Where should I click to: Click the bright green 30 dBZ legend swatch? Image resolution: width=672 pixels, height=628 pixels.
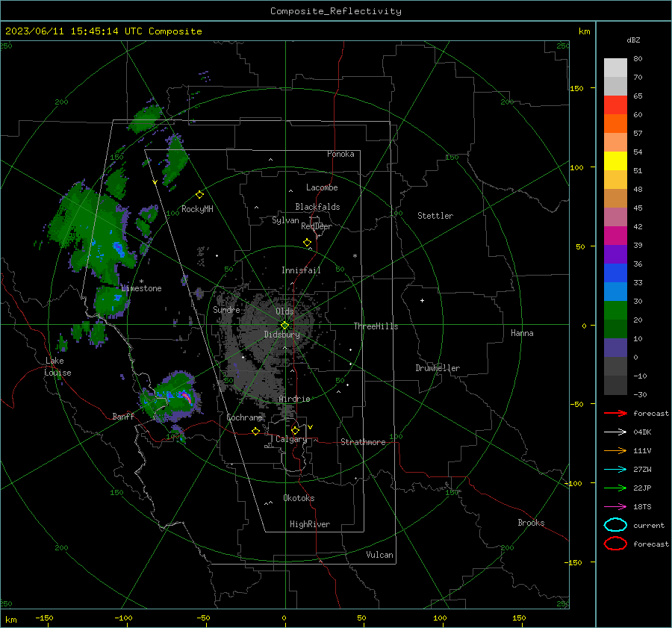[x=615, y=310]
